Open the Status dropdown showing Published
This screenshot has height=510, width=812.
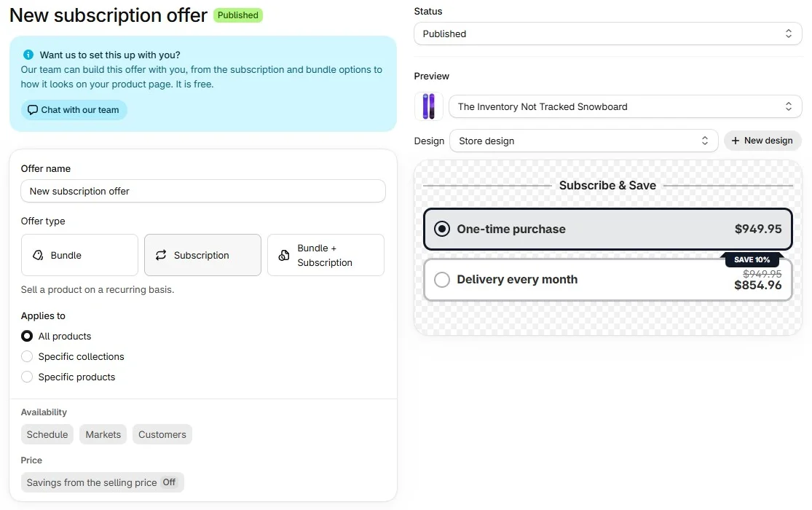[607, 34]
